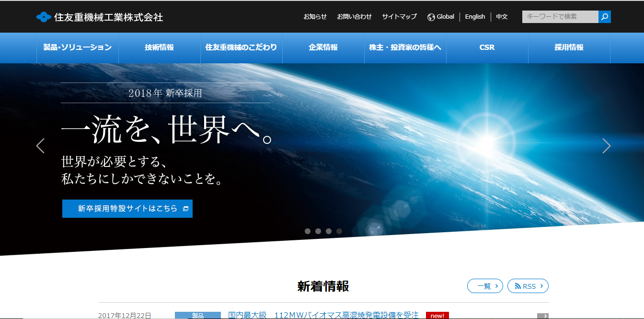Switch to English site
The height and width of the screenshot is (319, 644).
[475, 17]
